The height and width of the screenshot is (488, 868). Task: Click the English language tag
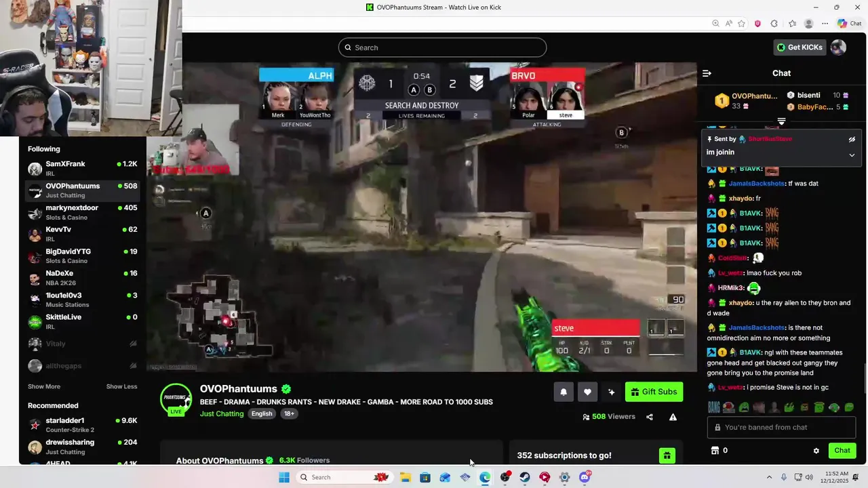click(x=262, y=414)
